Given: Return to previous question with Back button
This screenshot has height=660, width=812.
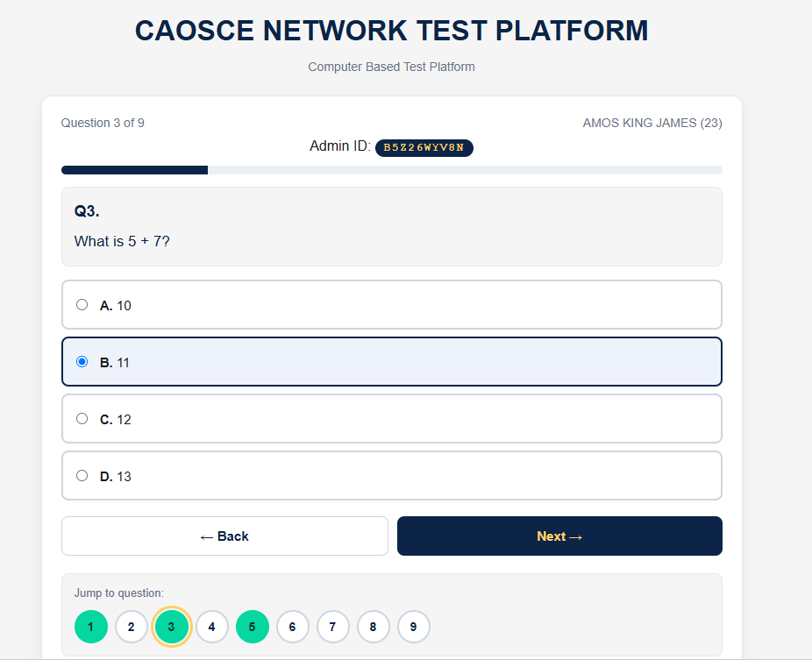Looking at the screenshot, I should (x=224, y=536).
